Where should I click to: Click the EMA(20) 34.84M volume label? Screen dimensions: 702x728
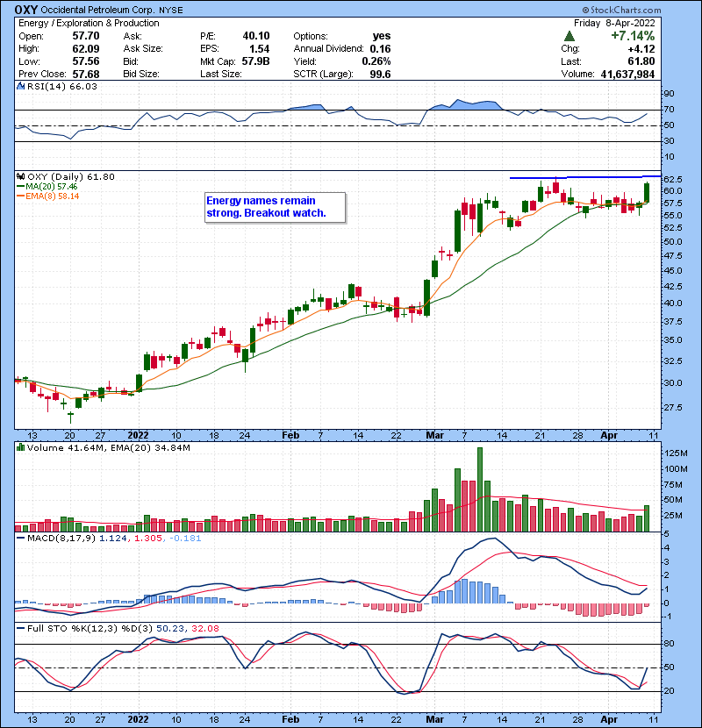coord(151,447)
